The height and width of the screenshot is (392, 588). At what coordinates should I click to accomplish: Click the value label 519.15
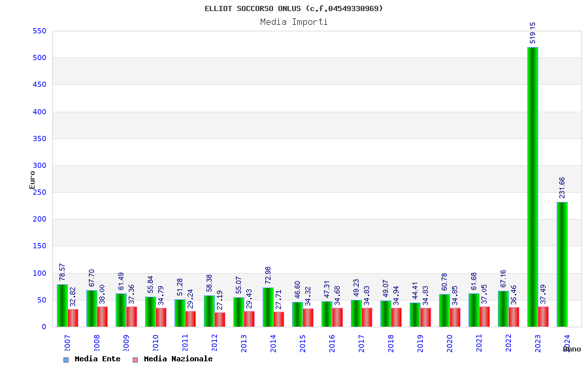click(x=532, y=33)
